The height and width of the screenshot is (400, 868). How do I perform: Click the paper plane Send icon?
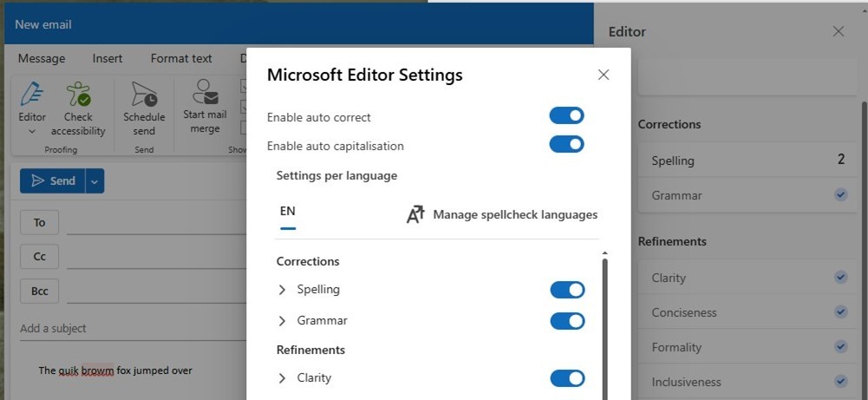(x=37, y=181)
